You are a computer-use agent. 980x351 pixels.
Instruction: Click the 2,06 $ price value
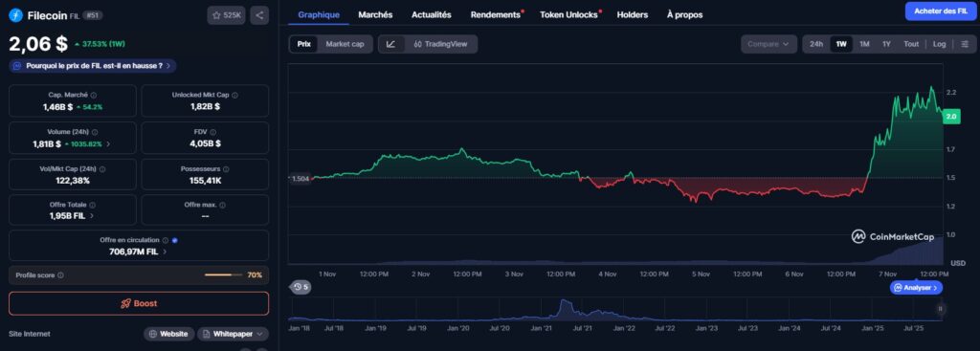[38, 44]
